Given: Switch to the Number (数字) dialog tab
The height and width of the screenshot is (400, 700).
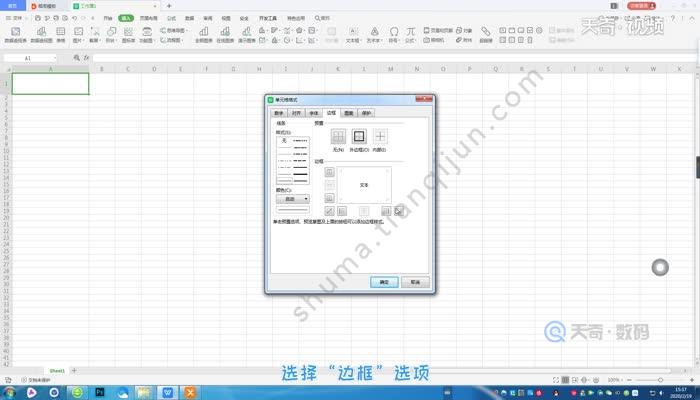Looking at the screenshot, I should pos(279,113).
